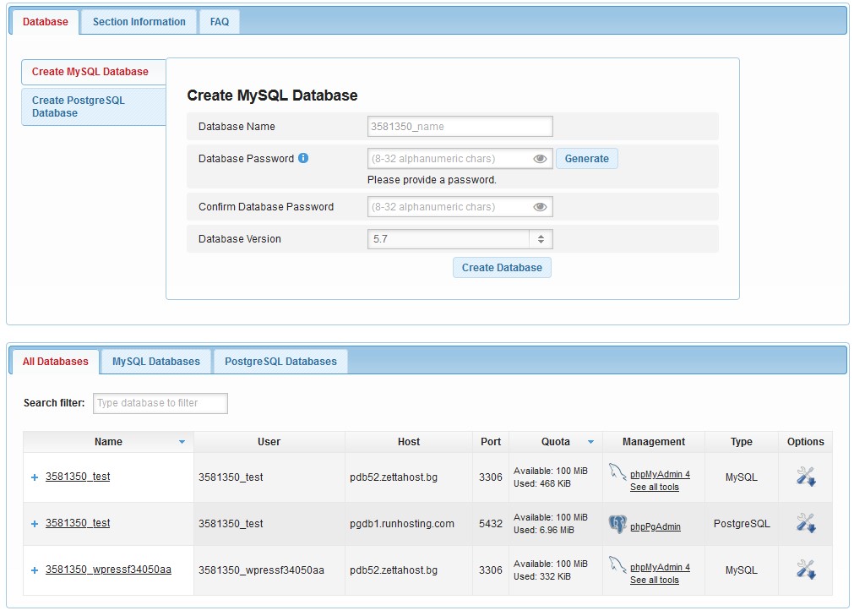Click Used: 6.96 MiB quota text
The height and width of the screenshot is (616, 854).
coord(543,530)
